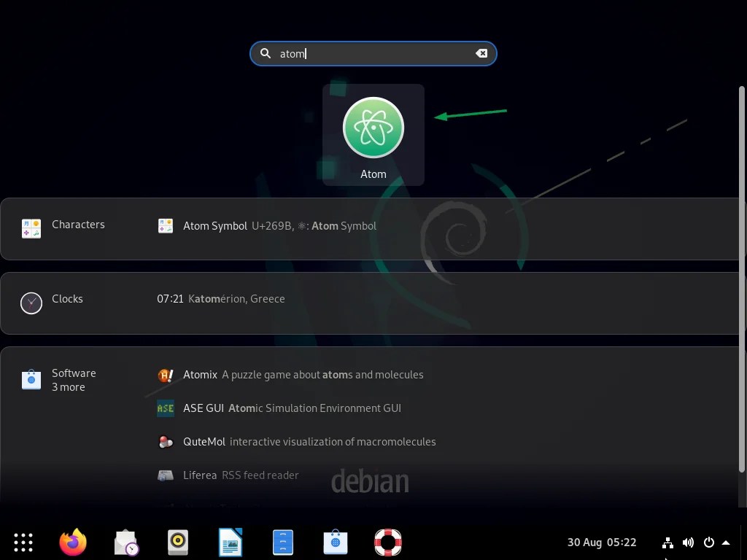This screenshot has height=560, width=747.
Task: Launch Rhythmbox speaker icon in dock
Action: tap(178, 542)
